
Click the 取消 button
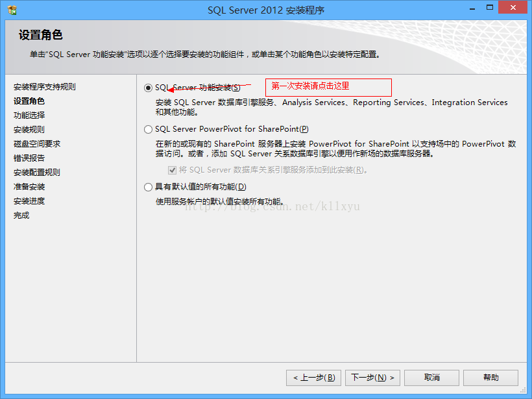[x=431, y=378]
